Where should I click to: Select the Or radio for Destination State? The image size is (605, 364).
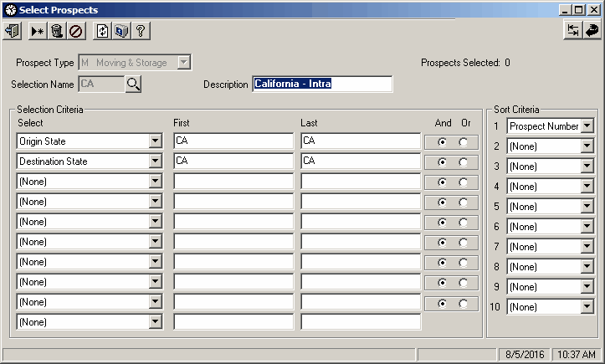click(x=464, y=162)
